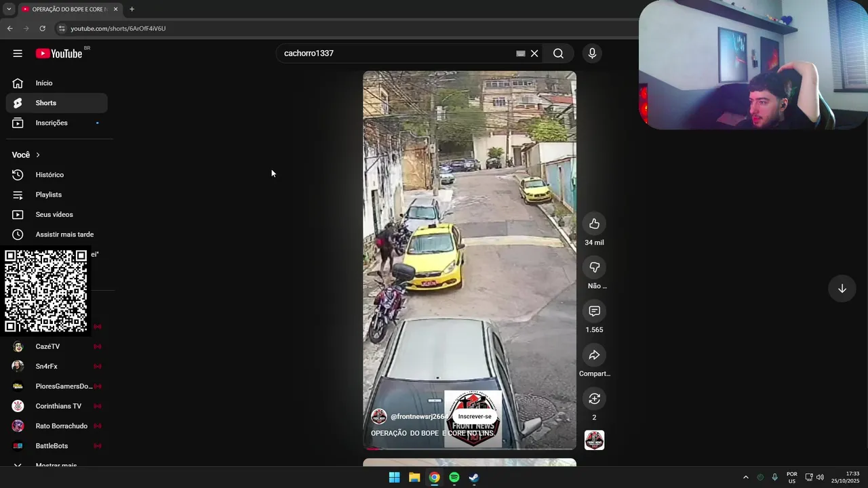Open Playlists in the sidebar

[57, 195]
